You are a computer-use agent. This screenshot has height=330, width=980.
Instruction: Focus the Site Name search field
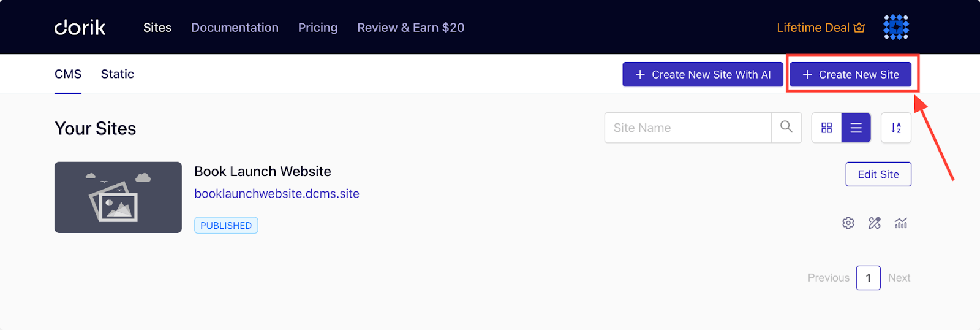(688, 128)
